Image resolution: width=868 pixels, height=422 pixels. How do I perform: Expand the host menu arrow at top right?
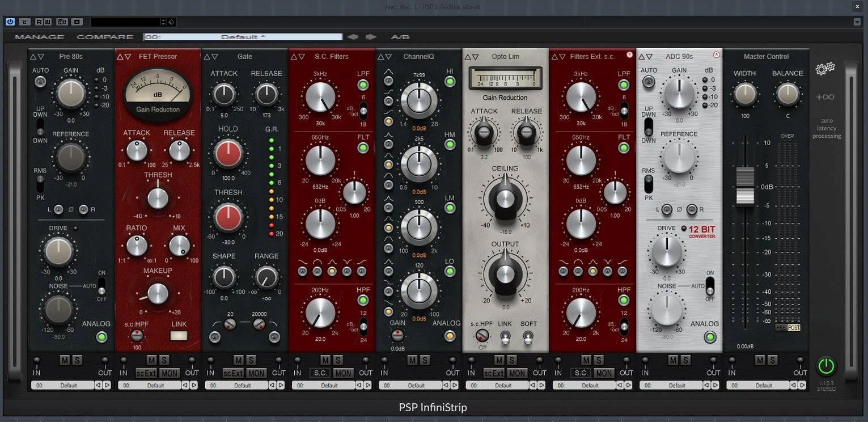coord(857,22)
